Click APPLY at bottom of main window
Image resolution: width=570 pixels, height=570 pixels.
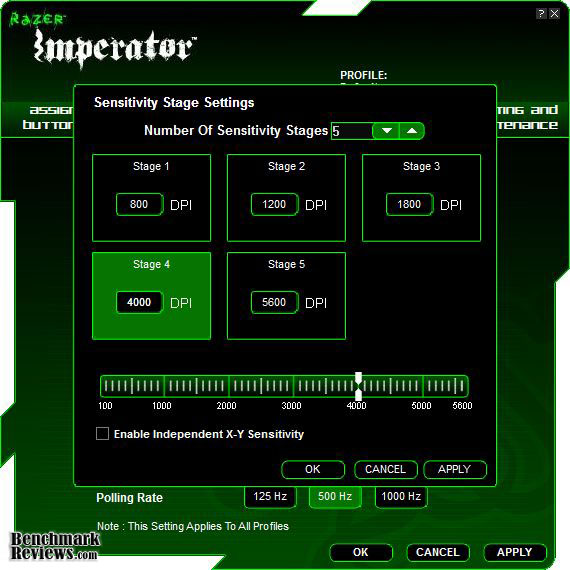515,553
